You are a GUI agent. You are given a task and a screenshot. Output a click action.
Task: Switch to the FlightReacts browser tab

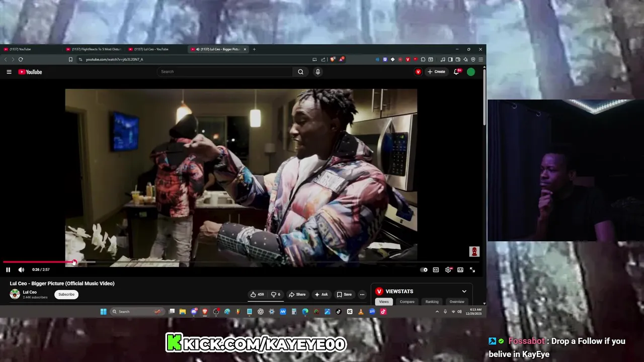pos(94,49)
